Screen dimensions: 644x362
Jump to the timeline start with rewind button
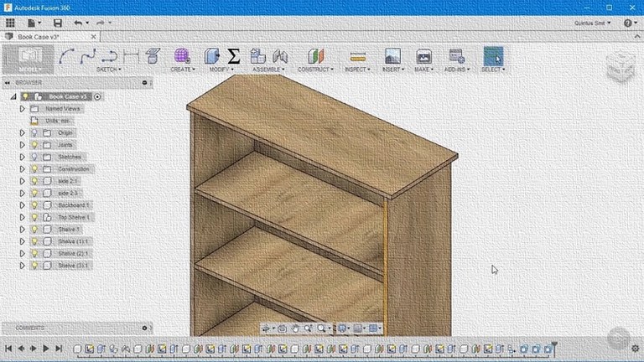click(8, 349)
